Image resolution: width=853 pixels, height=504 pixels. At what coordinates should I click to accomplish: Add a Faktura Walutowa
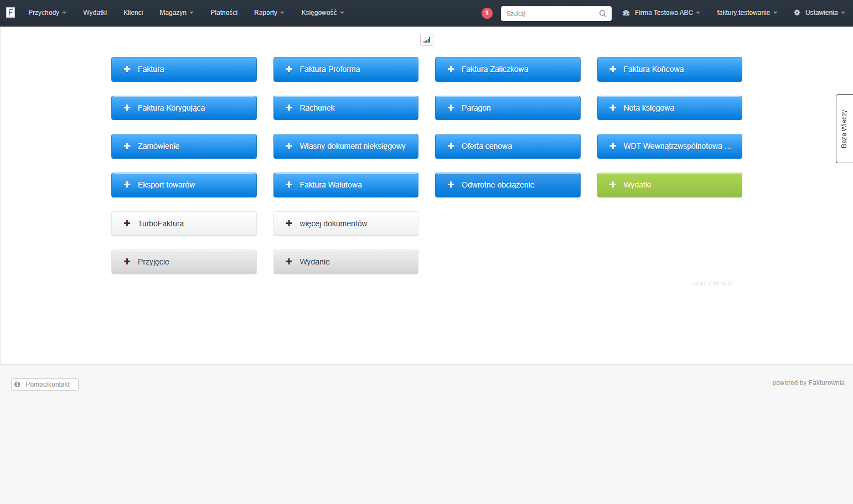pyautogui.click(x=346, y=185)
